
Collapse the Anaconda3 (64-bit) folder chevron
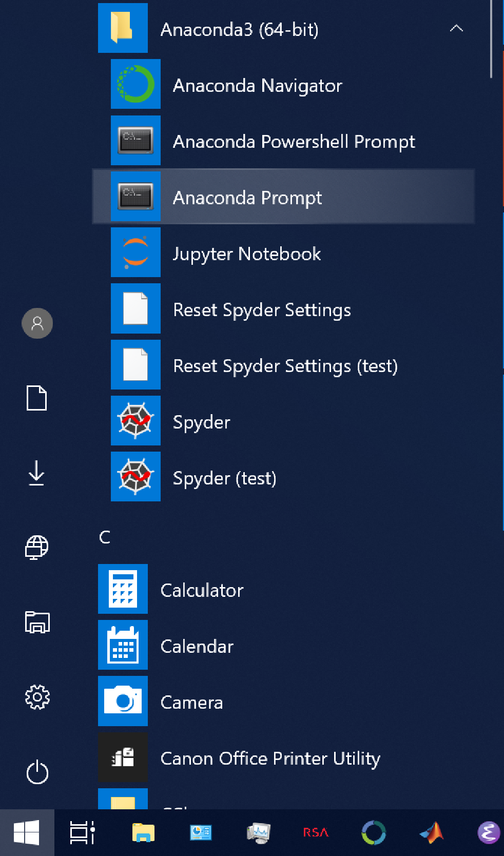coord(456,28)
